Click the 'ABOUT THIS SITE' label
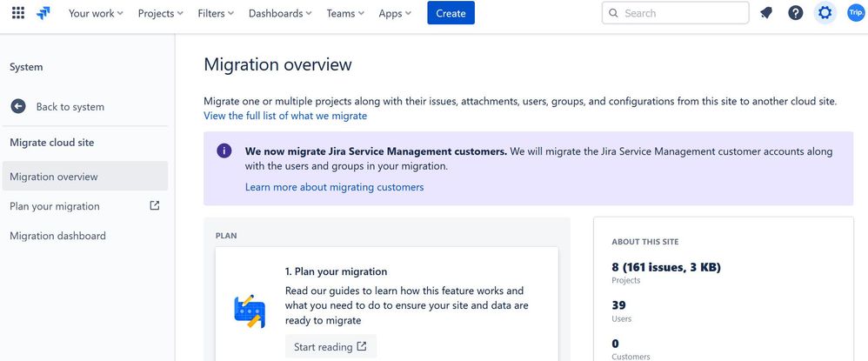The image size is (868, 361). [644, 242]
